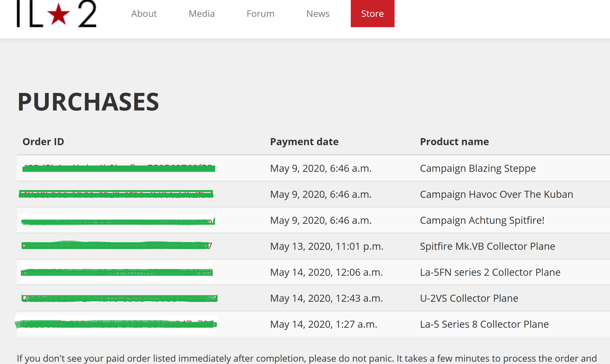
Task: Click the Product name column header
Action: point(455,142)
